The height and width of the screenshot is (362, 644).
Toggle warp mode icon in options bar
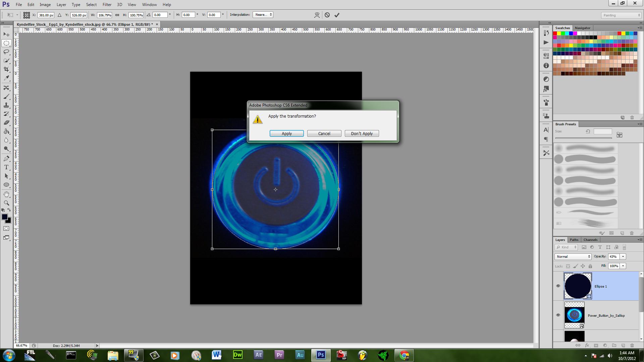tap(317, 15)
